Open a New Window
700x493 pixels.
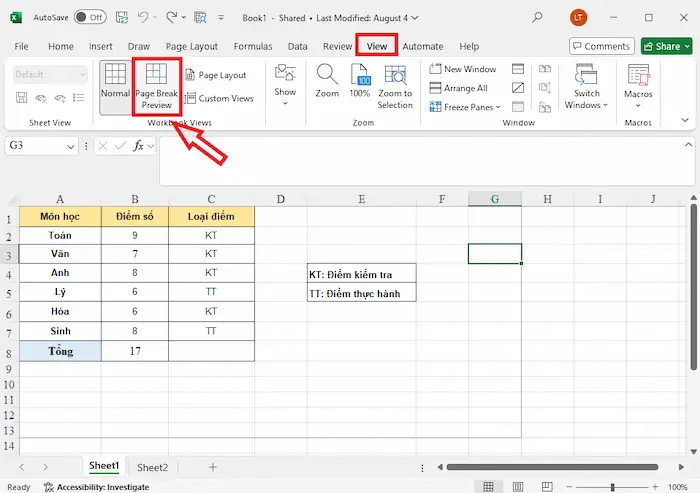pos(462,69)
